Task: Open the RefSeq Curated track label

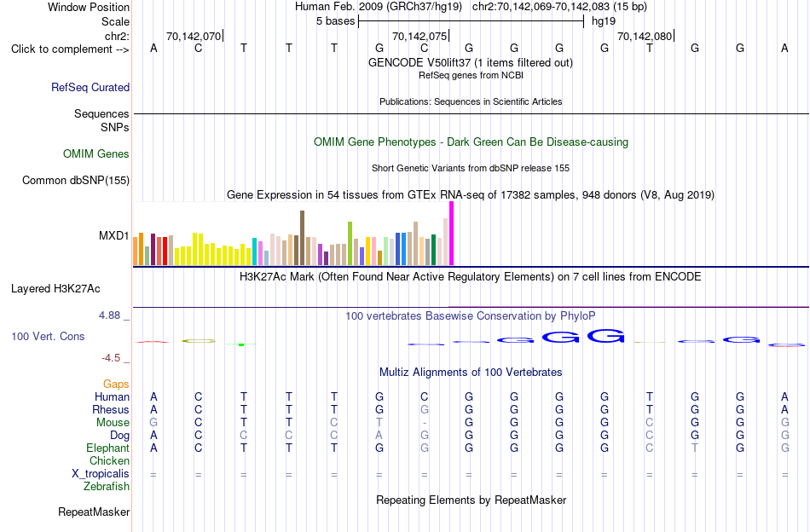Action: click(x=90, y=87)
